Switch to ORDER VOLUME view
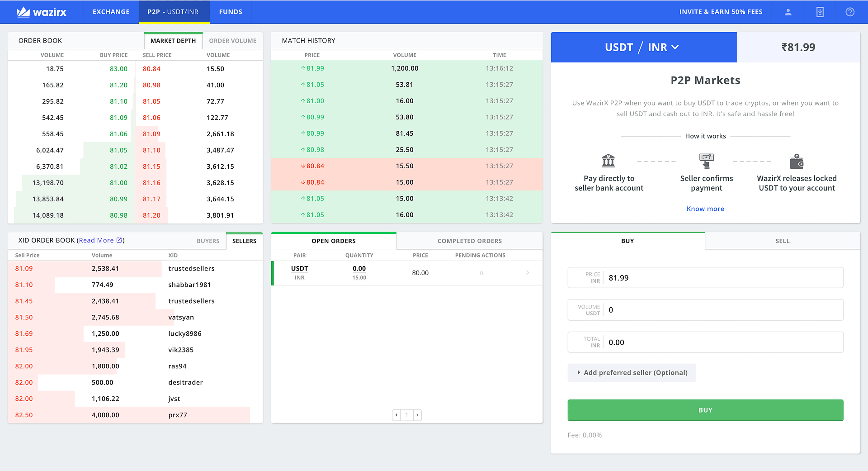 pos(232,41)
